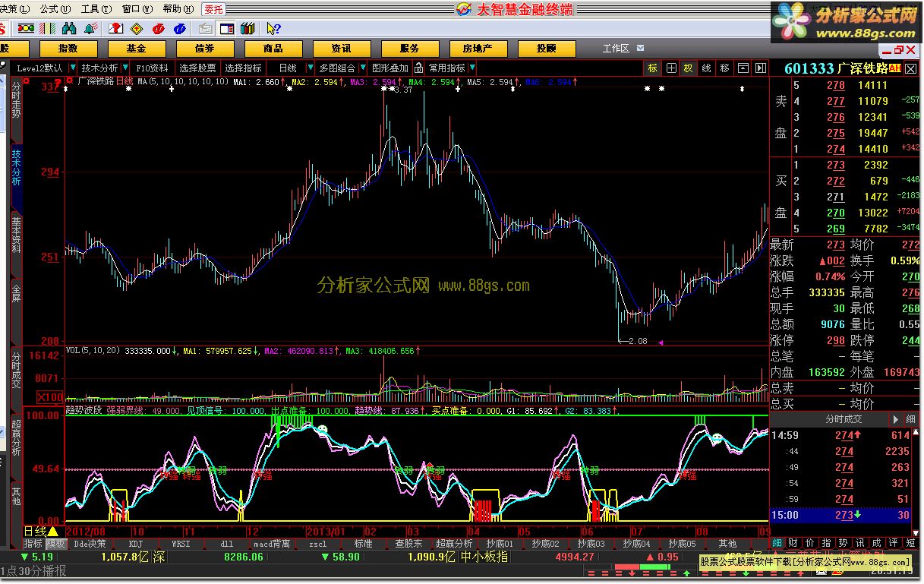Select the 指数 category button

[x=68, y=48]
